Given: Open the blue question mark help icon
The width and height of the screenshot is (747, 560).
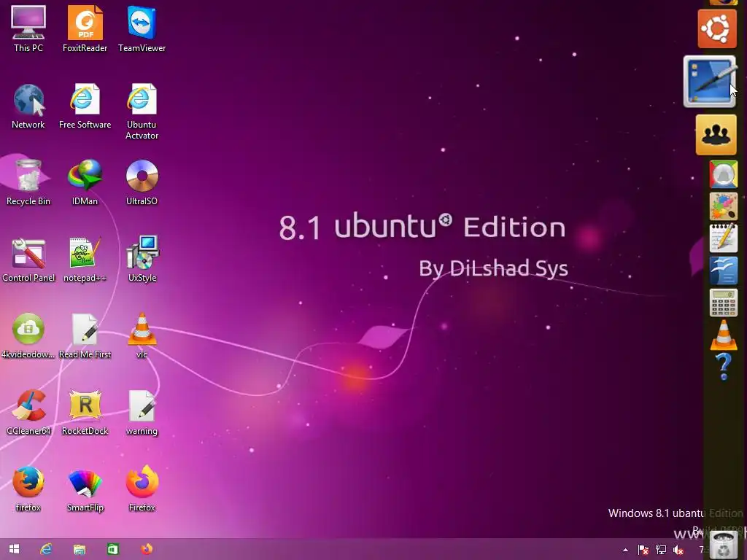Looking at the screenshot, I should pos(723,367).
